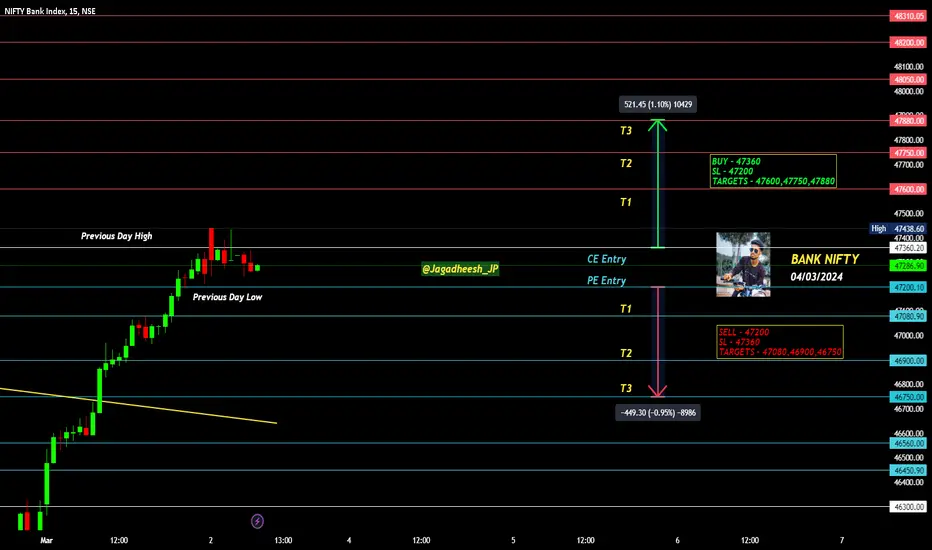Click the 46750.00 cyan price label
932x550 pixels.
pyautogui.click(x=908, y=397)
